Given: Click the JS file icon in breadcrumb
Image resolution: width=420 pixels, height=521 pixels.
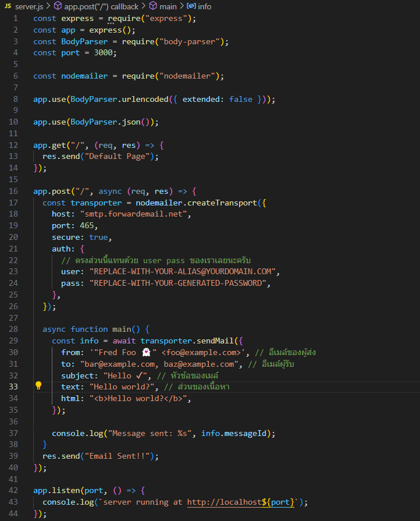Looking at the screenshot, I should click(8, 6).
